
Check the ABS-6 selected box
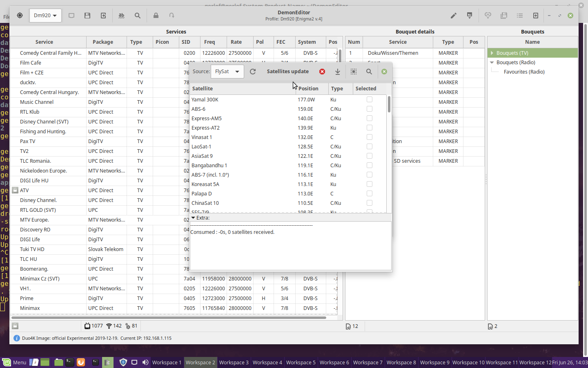(370, 109)
